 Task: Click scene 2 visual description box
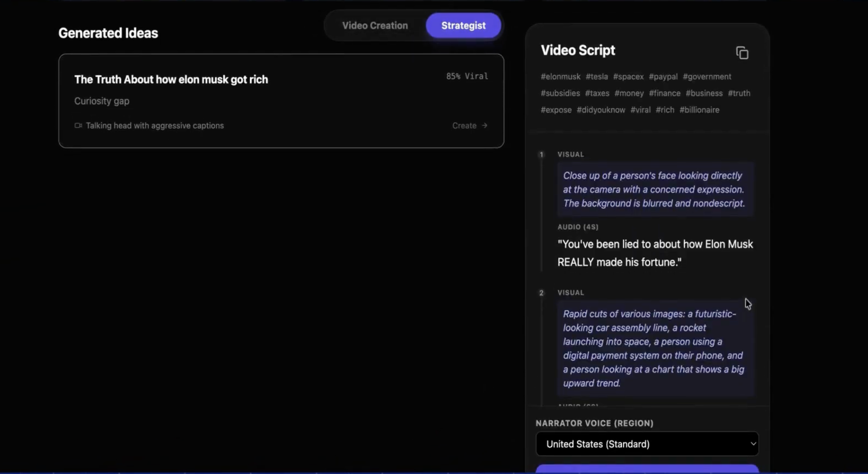[655, 348]
